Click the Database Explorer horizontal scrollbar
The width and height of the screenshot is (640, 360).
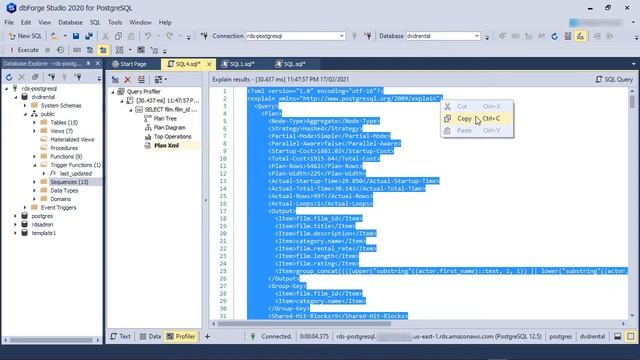click(x=52, y=340)
